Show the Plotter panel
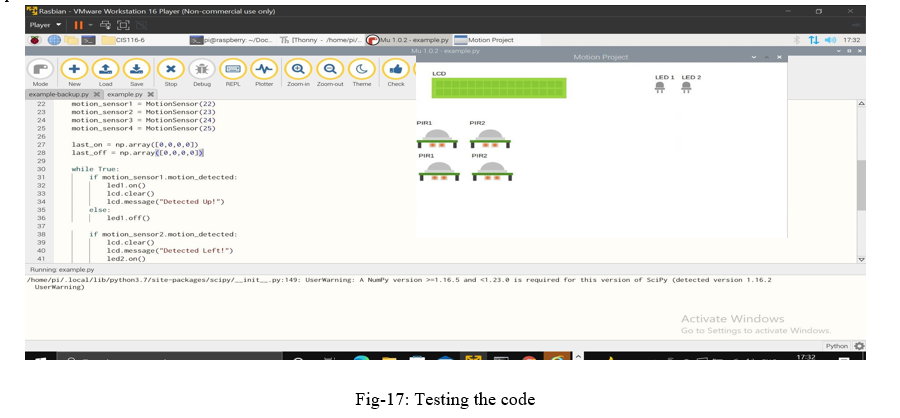Screen dimensions: 900x418 point(263,70)
